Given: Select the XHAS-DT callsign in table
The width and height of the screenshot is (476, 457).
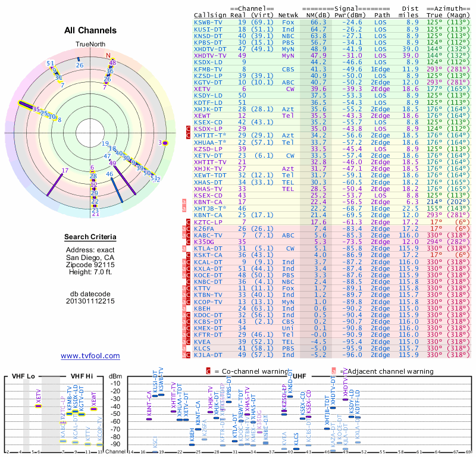Looking at the screenshot, I should (208, 182).
